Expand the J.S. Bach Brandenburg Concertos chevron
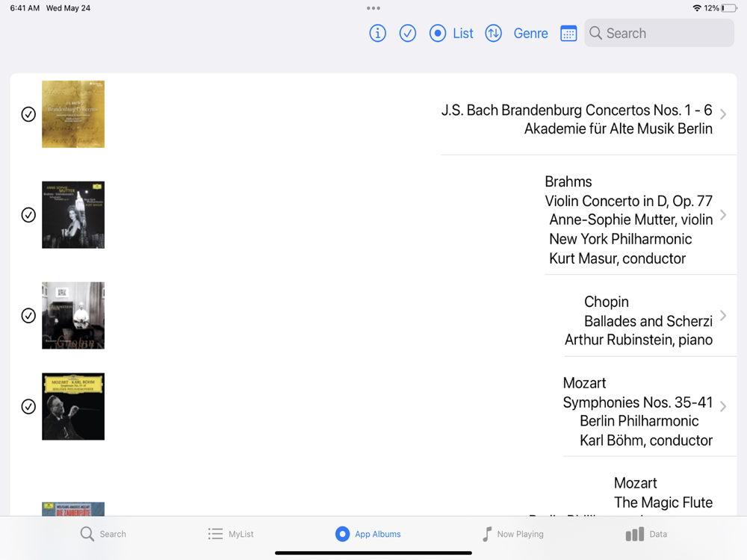 (x=723, y=114)
